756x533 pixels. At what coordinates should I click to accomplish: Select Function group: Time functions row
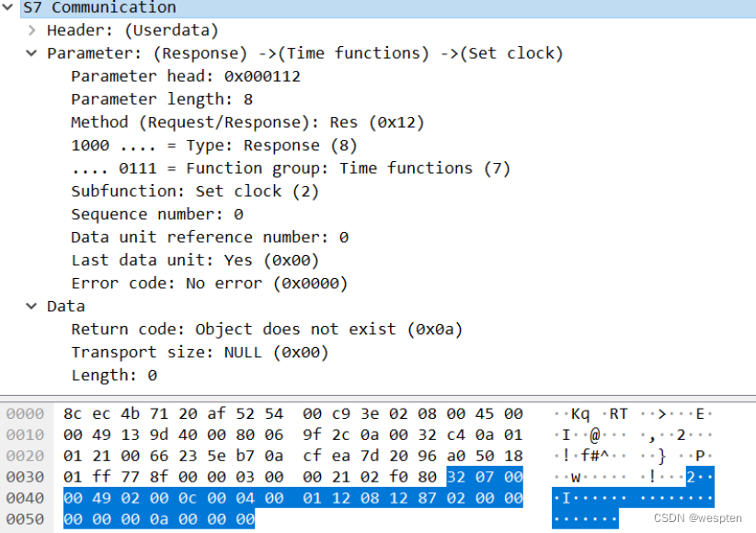290,168
